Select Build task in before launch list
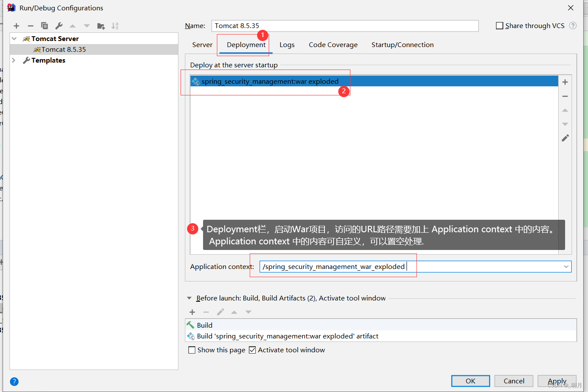Viewport: 588px width, 392px height. [x=381, y=325]
